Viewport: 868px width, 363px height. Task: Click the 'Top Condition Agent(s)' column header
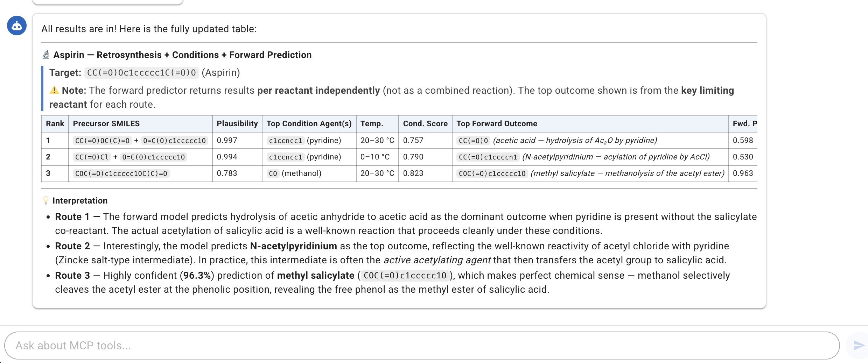pyautogui.click(x=309, y=124)
